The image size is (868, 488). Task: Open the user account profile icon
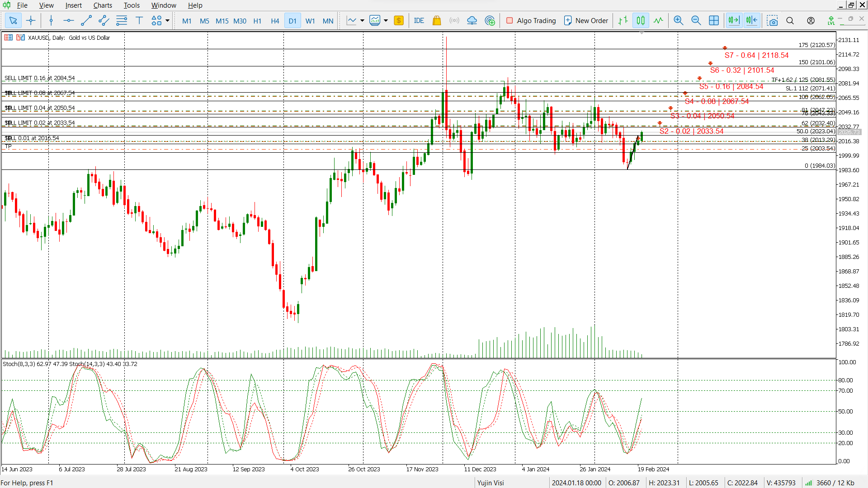811,21
